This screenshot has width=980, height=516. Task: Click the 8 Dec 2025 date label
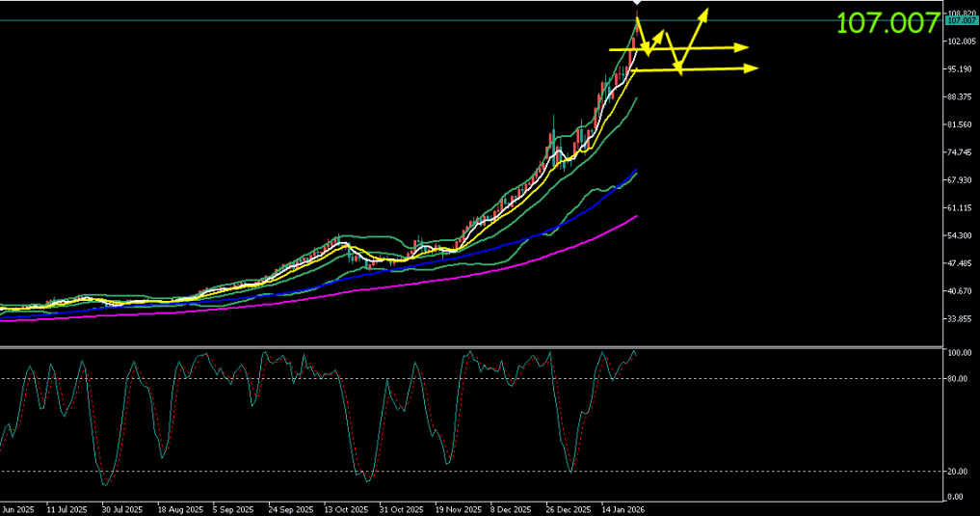[x=511, y=507]
